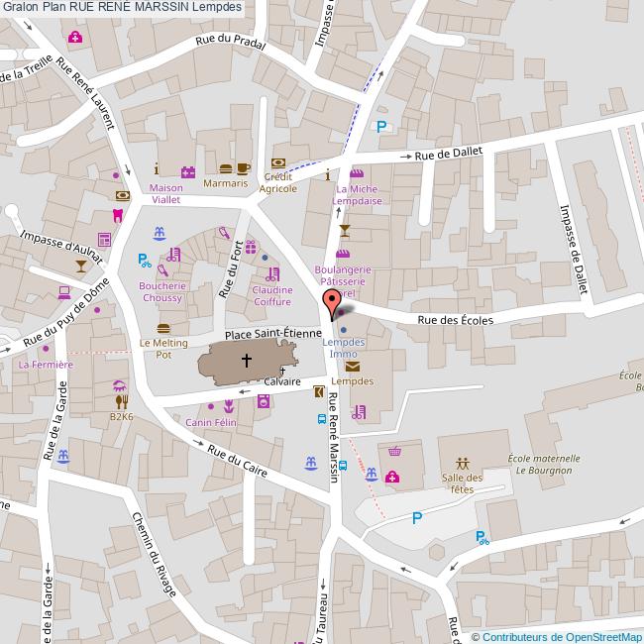Select the parking icon near Rue de Dallet
The image size is (644, 644).
point(381,126)
